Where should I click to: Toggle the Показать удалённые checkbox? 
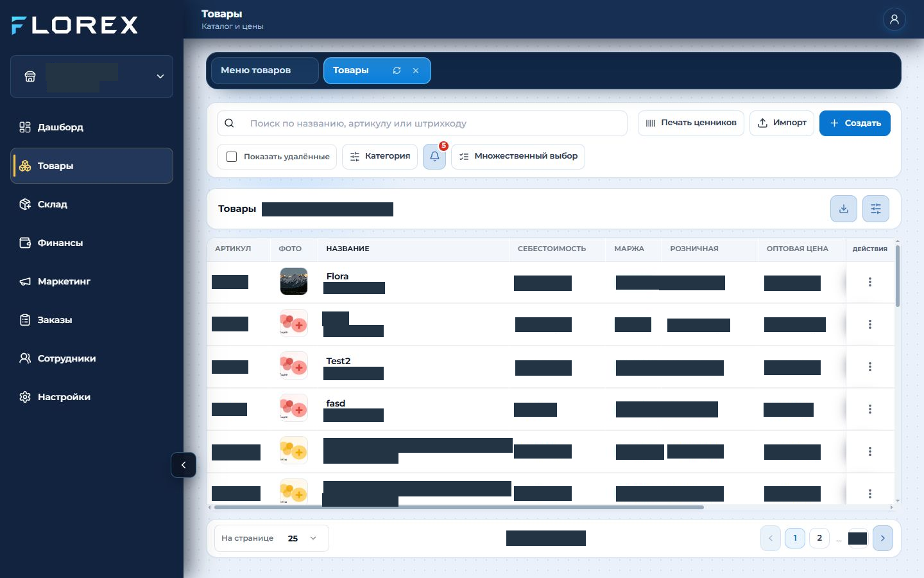point(232,157)
